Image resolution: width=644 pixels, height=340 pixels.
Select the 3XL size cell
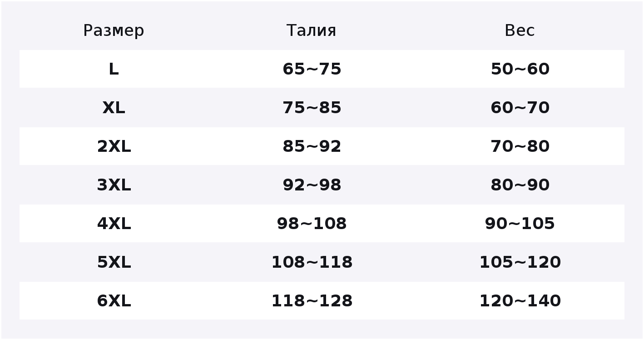[x=114, y=185]
